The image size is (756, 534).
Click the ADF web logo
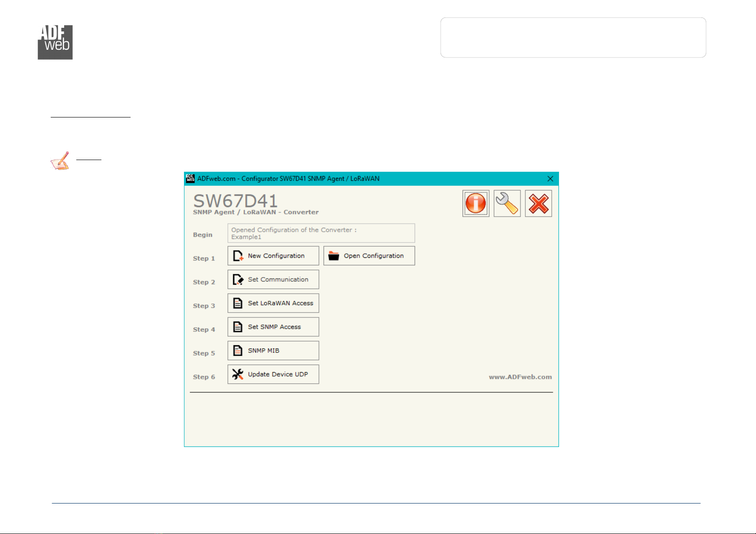[55, 42]
